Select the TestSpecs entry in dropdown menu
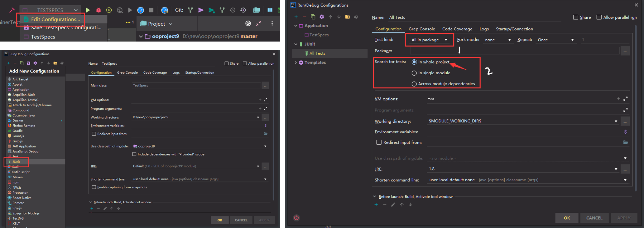This screenshot has height=228, width=644. (x=43, y=37)
